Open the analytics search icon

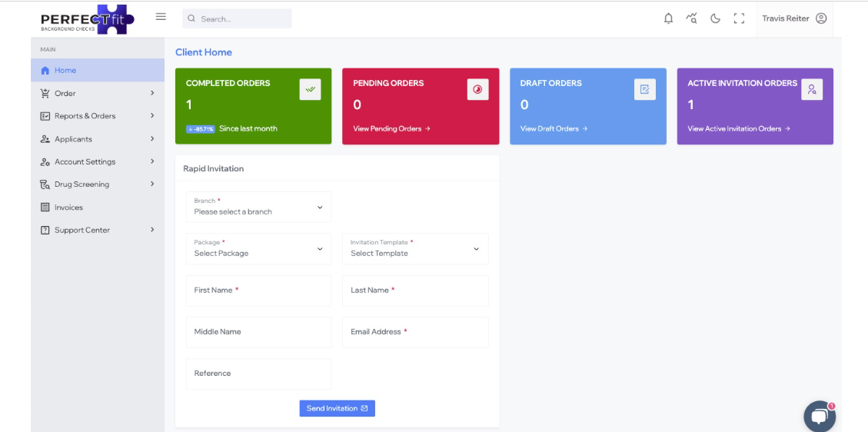click(691, 18)
